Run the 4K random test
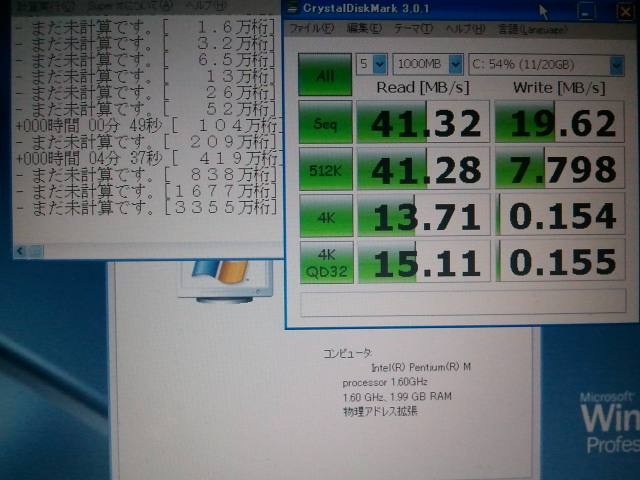The width and height of the screenshot is (640, 480). (x=326, y=216)
